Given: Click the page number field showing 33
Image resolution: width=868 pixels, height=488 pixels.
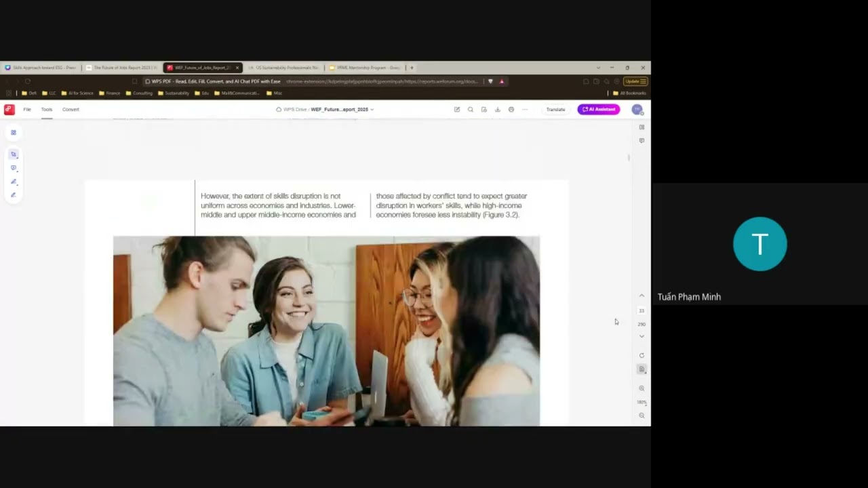Looking at the screenshot, I should (642, 310).
